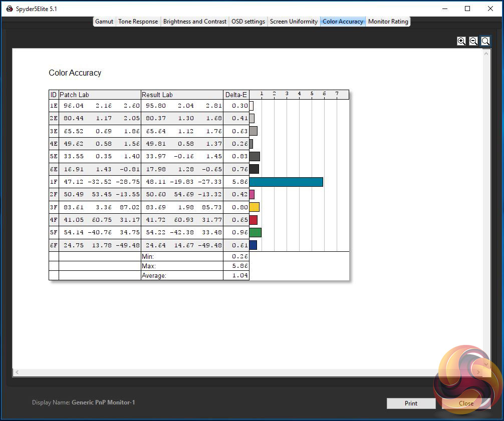504x421 pixels.
Task: Click the Print button
Action: point(411,403)
